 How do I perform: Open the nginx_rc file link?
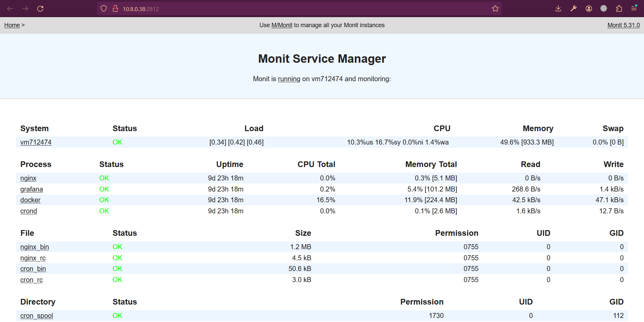[33, 258]
